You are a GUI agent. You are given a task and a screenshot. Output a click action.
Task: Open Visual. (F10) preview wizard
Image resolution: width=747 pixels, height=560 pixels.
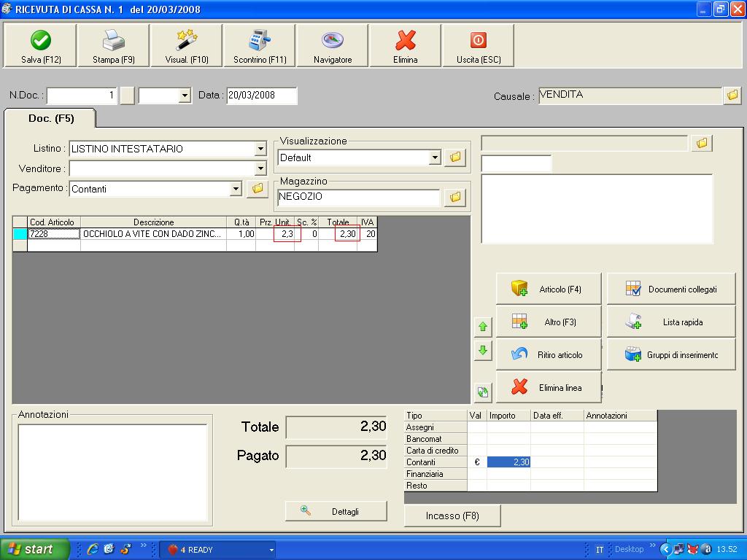pos(187,46)
